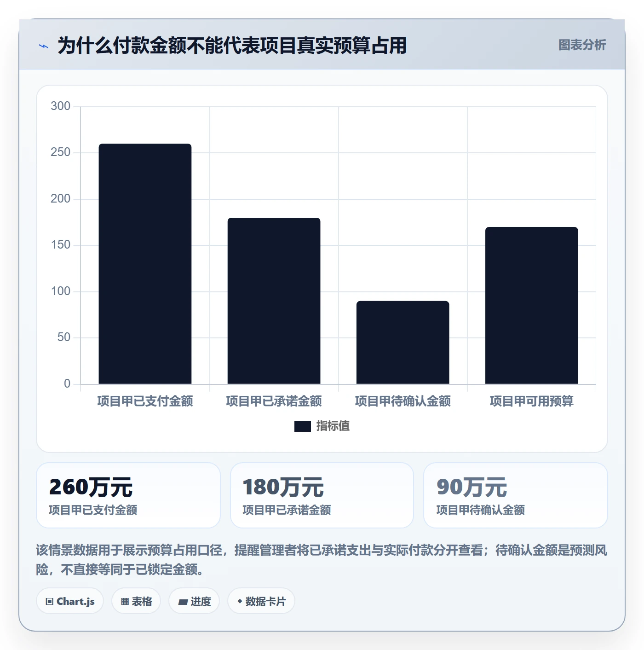Click the y-axis value 300

tap(61, 106)
